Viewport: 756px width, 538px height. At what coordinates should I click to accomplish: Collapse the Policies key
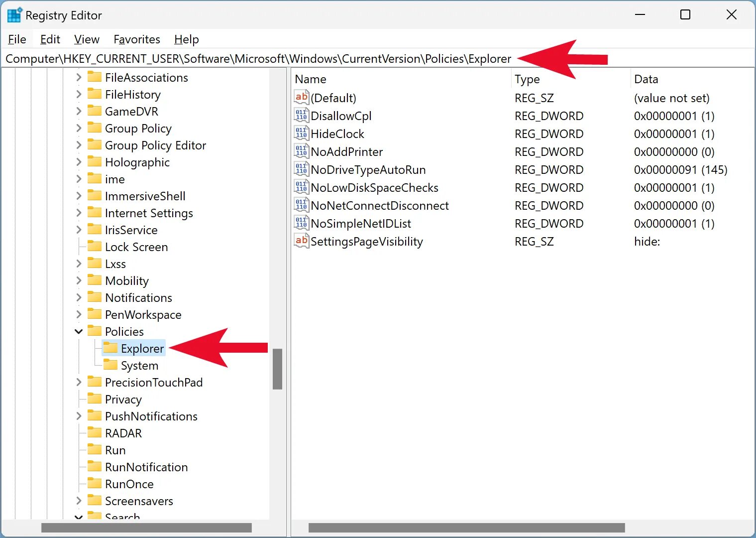(x=79, y=331)
